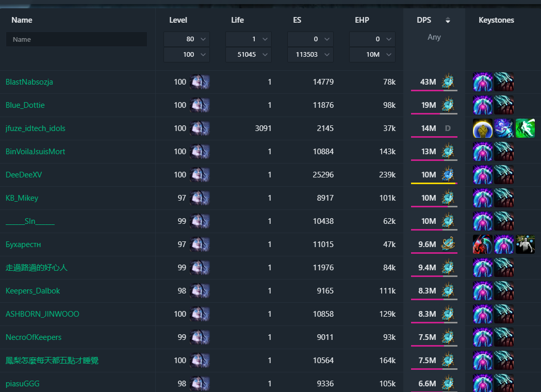Click jfuze_idtech_idols' class portrait icon

[200, 128]
